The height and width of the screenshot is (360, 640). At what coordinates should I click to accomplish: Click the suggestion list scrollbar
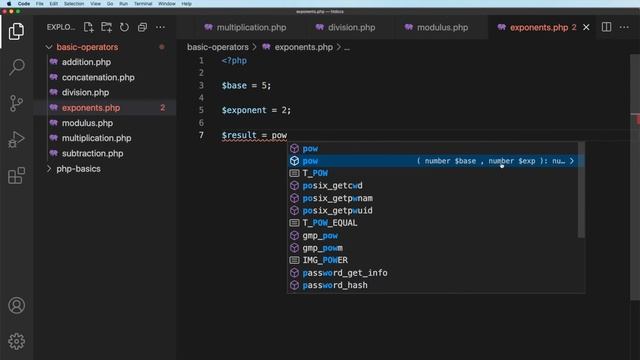[x=581, y=190]
